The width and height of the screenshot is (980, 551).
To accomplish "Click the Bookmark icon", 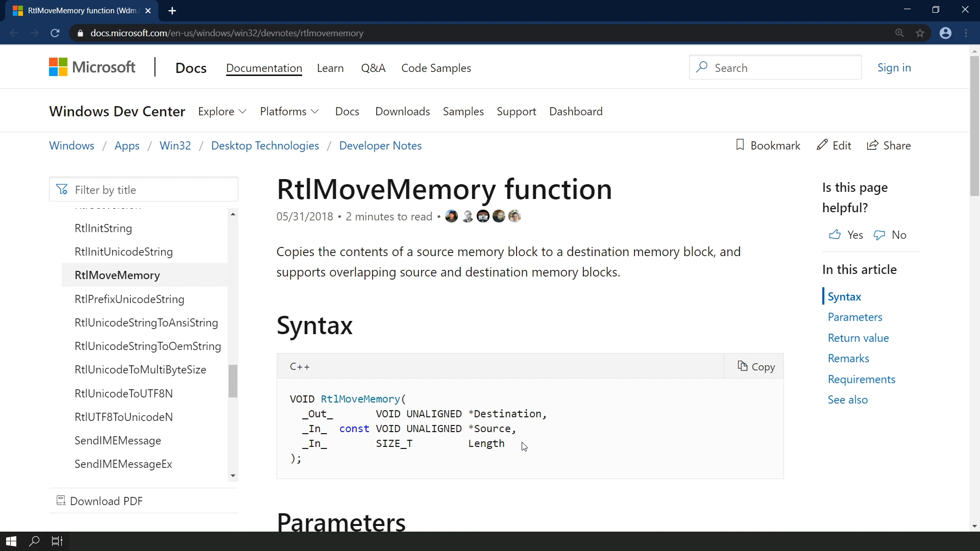I will [740, 145].
